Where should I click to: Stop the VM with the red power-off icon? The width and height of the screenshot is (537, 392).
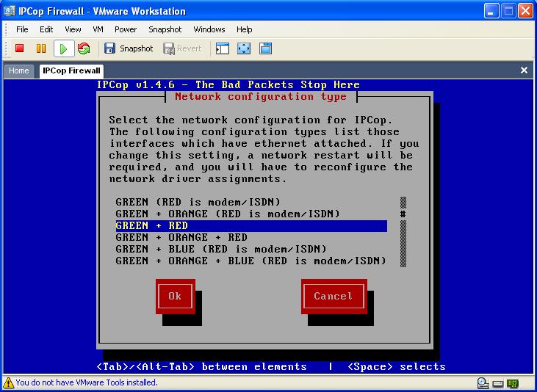coord(20,48)
